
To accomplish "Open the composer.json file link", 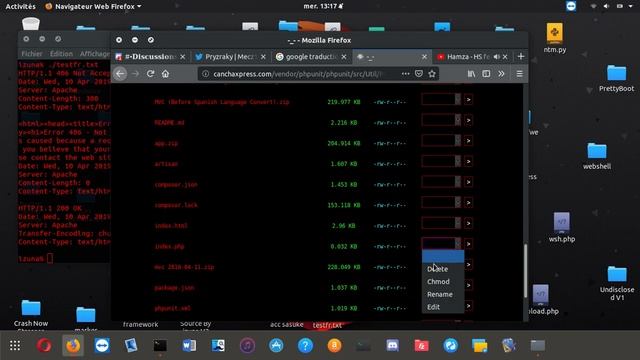I will [x=176, y=184].
